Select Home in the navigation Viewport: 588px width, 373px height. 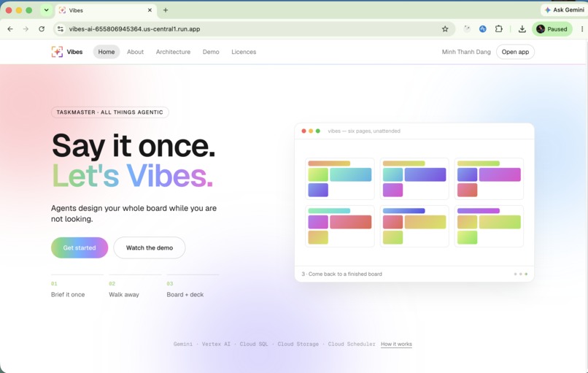tap(107, 52)
